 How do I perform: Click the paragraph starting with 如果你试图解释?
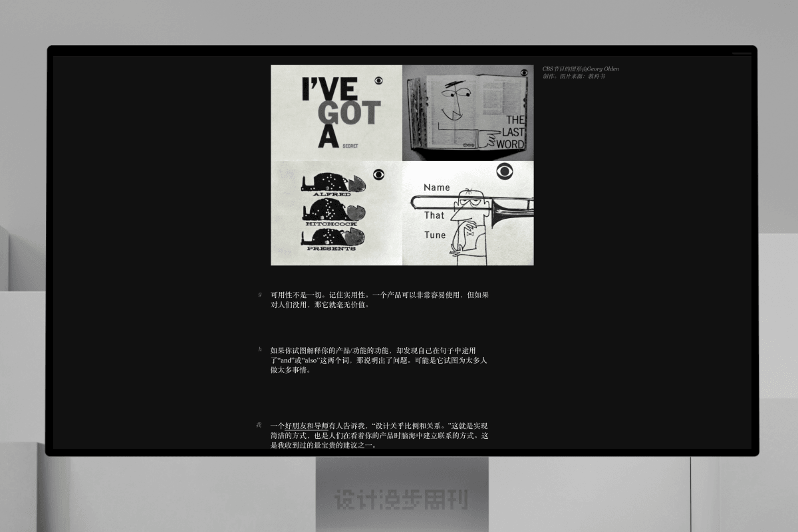point(379,360)
